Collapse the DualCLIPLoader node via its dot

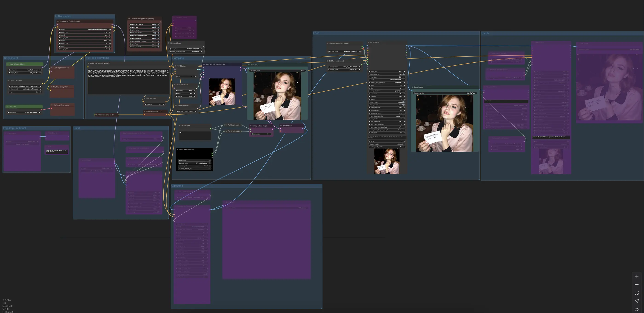[8, 80]
